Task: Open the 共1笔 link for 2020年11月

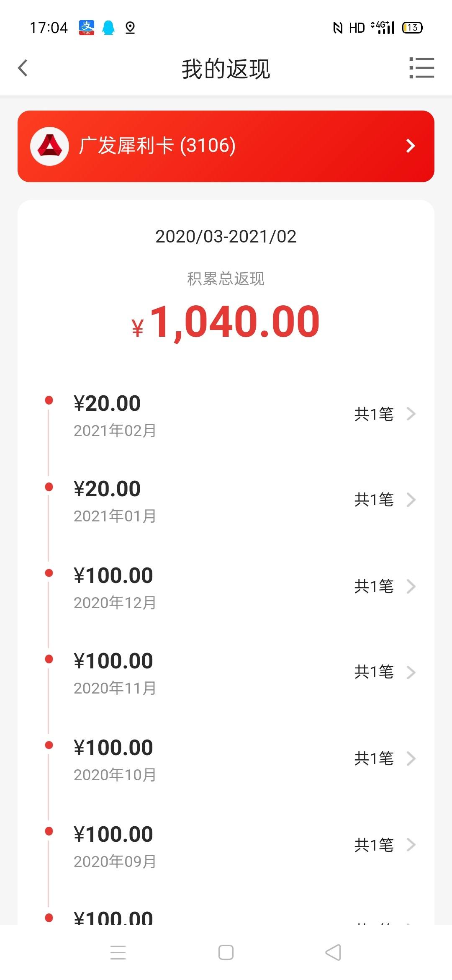Action: (x=374, y=672)
